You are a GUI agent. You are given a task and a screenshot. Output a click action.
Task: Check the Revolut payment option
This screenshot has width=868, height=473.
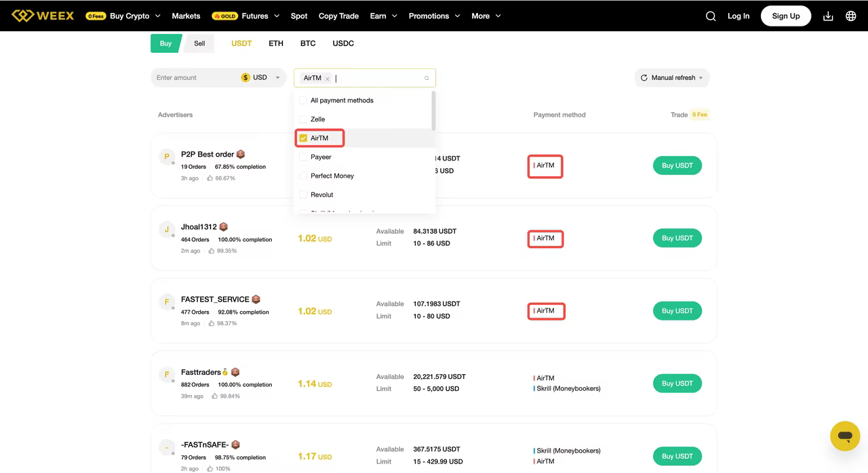pyautogui.click(x=303, y=195)
